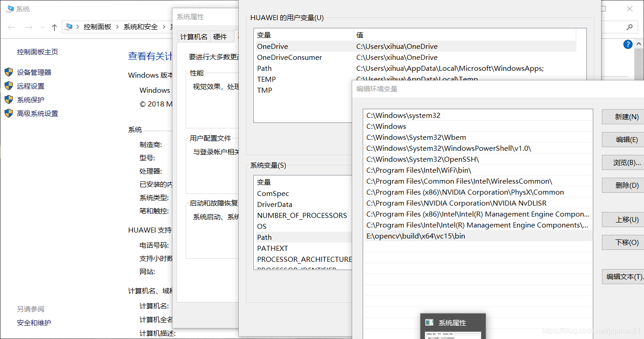Open 远程设置 link
The width and height of the screenshot is (644, 339).
pos(31,86)
